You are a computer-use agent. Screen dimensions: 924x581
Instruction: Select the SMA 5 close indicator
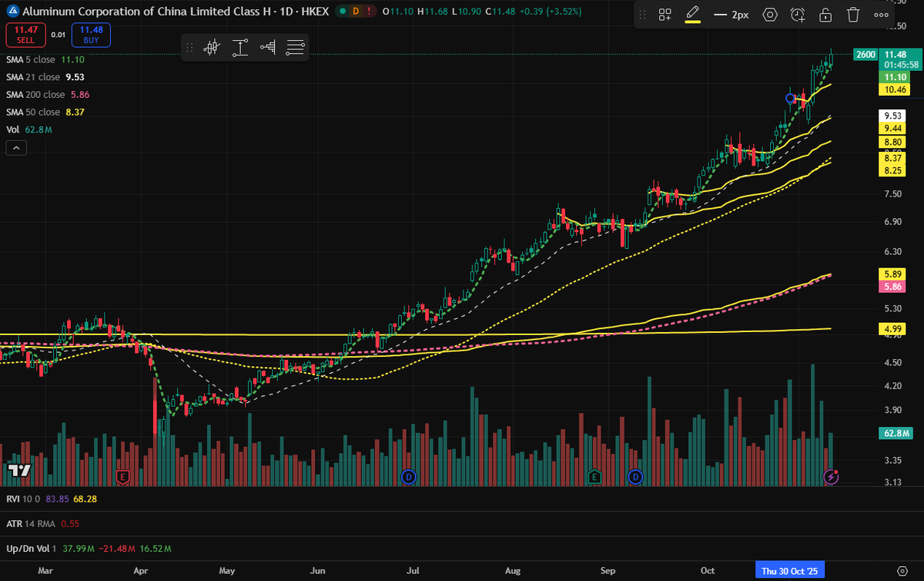point(45,59)
